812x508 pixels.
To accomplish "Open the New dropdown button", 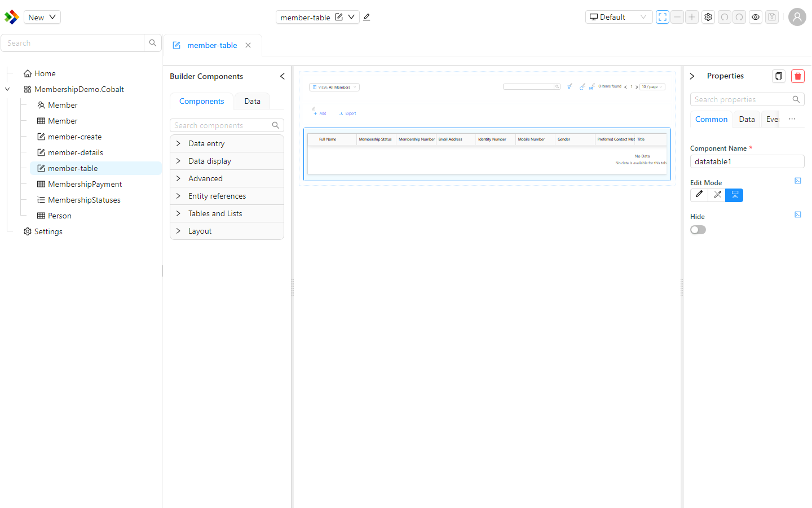I will (42, 17).
